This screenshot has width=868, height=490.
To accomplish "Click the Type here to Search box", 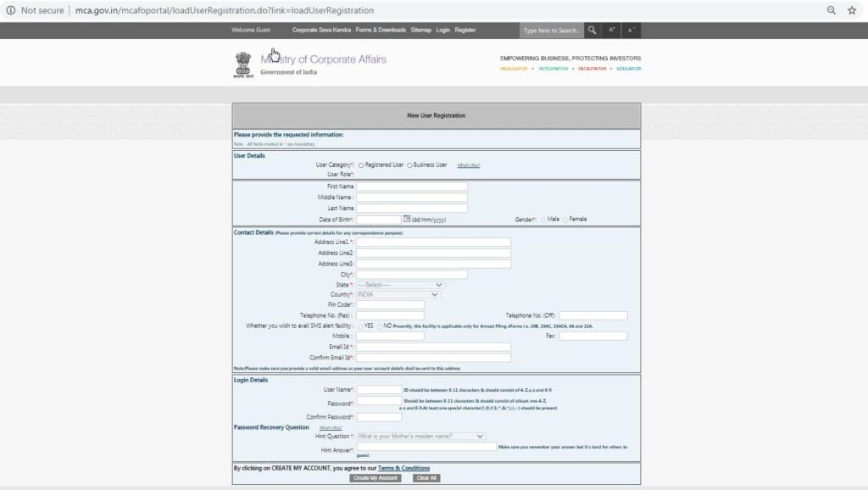I will [552, 31].
